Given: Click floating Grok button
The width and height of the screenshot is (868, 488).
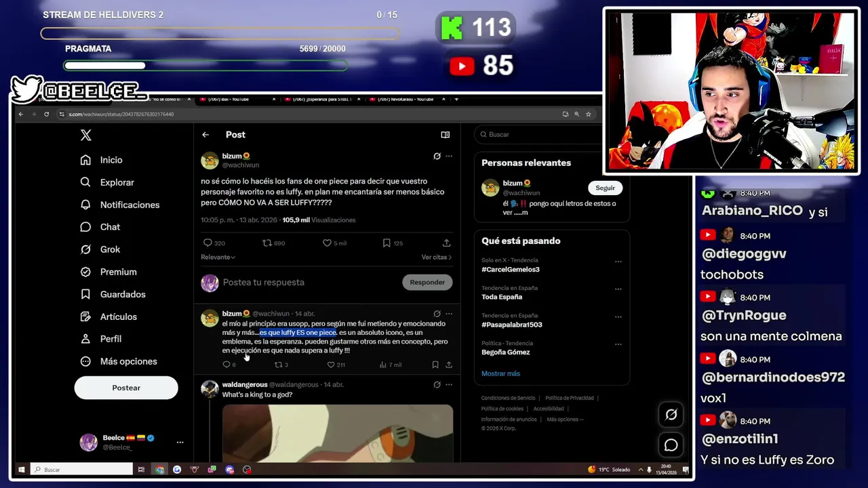Looking at the screenshot, I should click(x=671, y=415).
